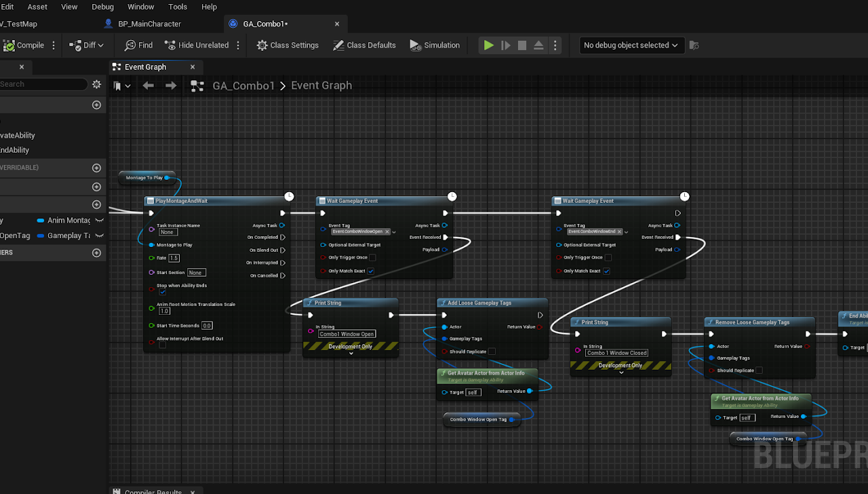Open Class Defaults

(x=364, y=45)
